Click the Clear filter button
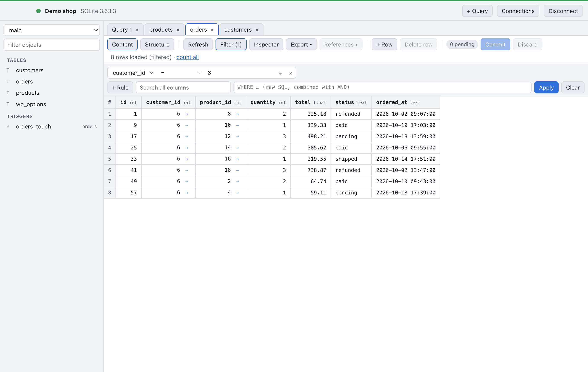Viewport: 588px width, 372px height. tap(573, 87)
